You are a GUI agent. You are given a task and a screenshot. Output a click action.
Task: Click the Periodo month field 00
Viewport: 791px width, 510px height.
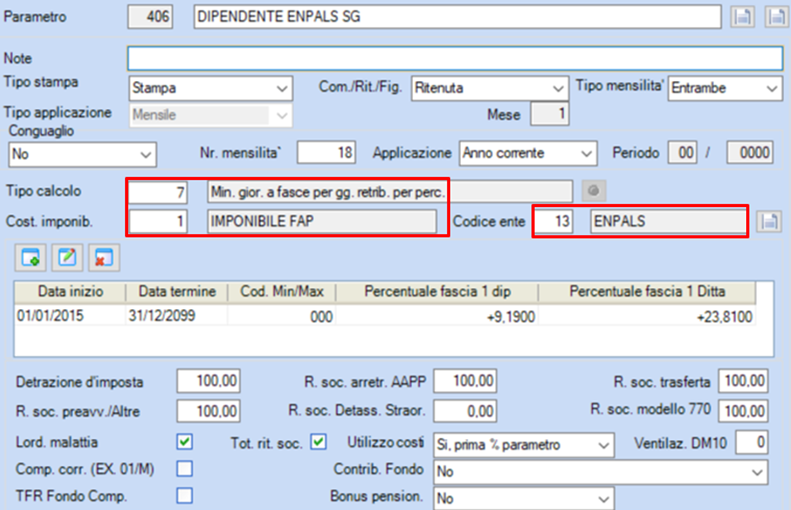(x=683, y=152)
